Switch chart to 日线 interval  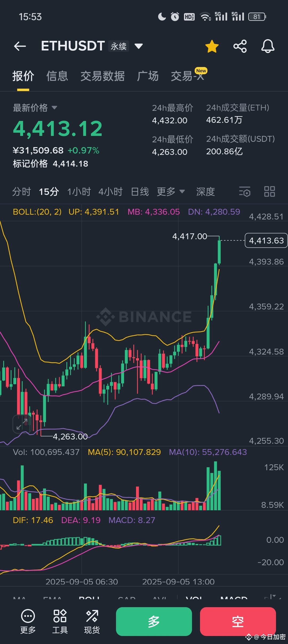click(140, 192)
